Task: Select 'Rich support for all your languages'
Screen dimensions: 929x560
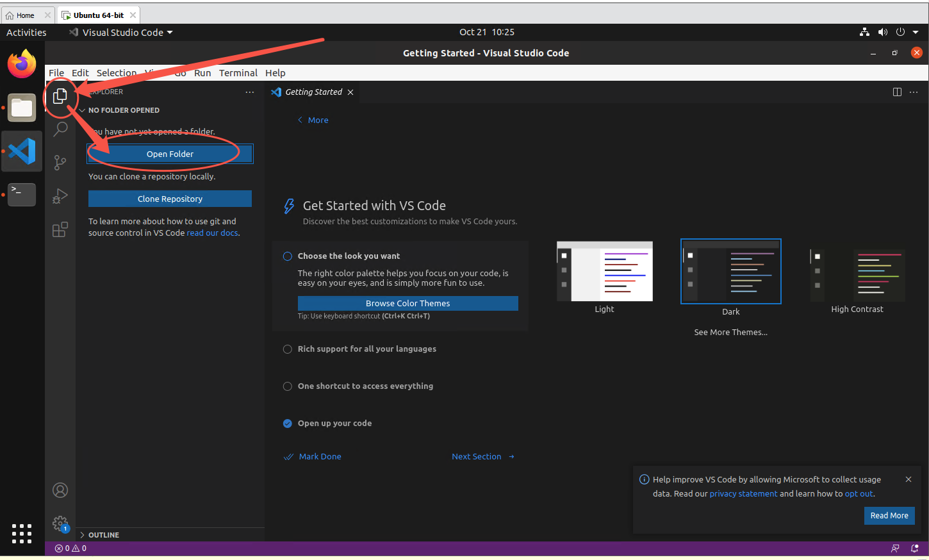Action: coord(366,349)
